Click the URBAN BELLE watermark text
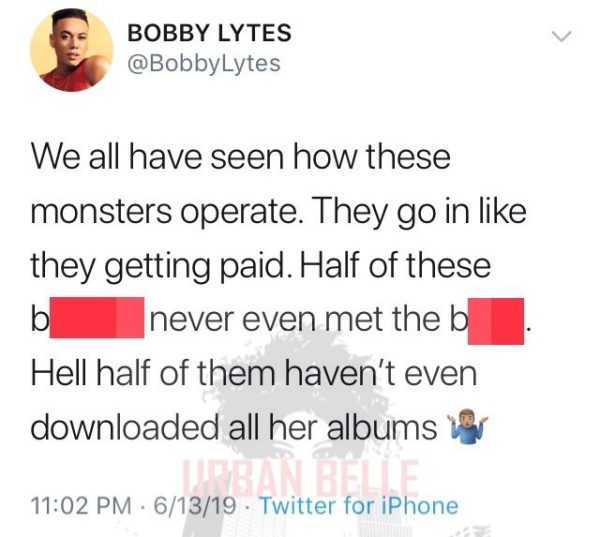This screenshot has height=537, width=600. click(x=300, y=478)
